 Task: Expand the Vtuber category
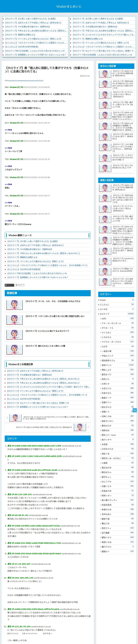point(116,300)
